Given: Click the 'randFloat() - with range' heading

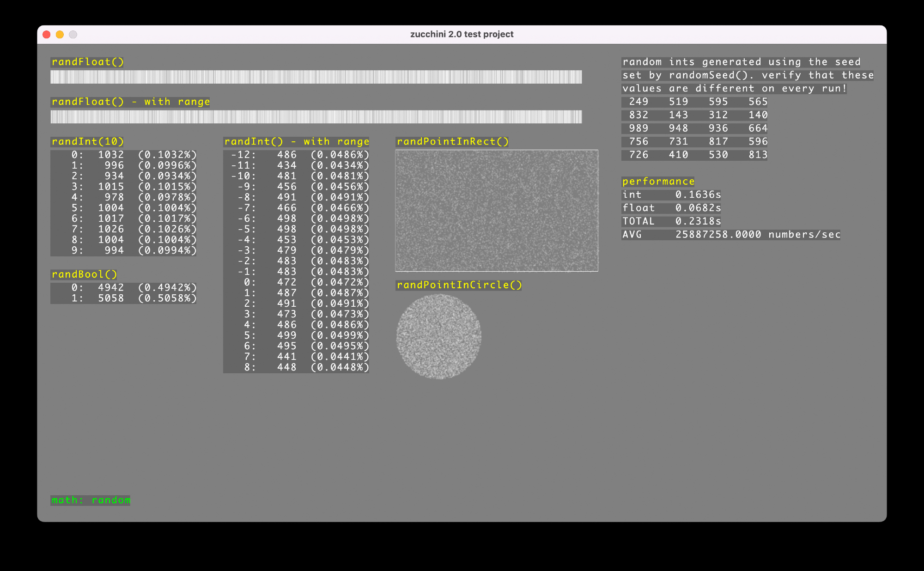Looking at the screenshot, I should (x=130, y=102).
